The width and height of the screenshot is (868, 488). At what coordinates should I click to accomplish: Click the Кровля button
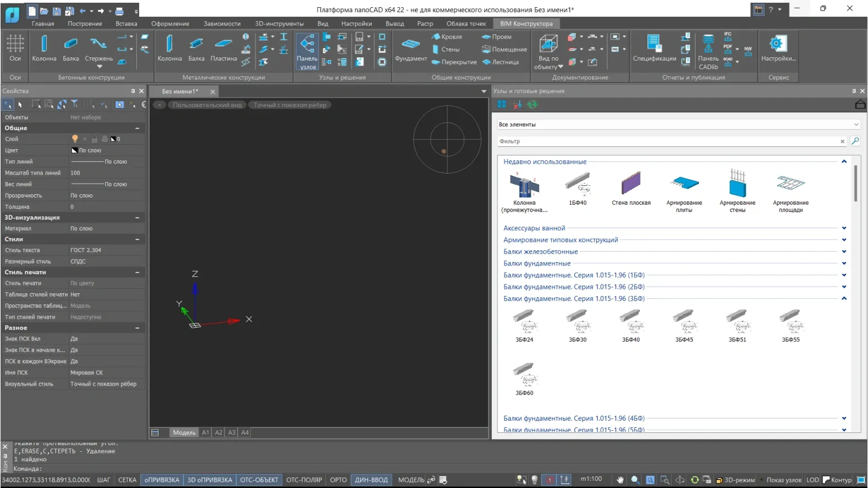coord(447,37)
